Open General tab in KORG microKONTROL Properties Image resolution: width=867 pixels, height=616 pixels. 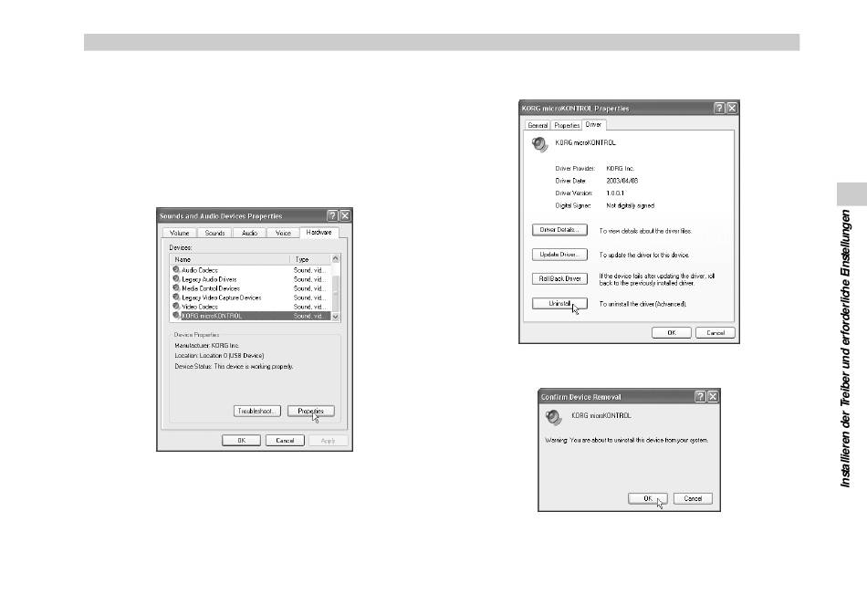pyautogui.click(x=538, y=126)
